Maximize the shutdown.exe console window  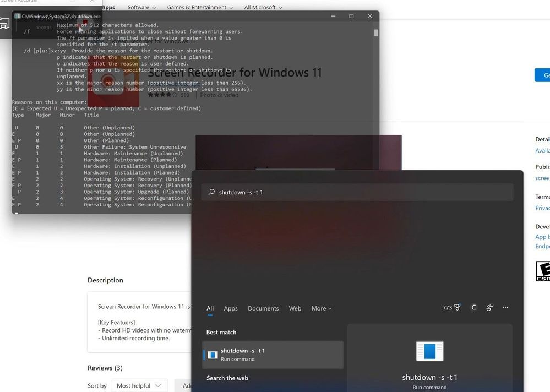point(351,16)
